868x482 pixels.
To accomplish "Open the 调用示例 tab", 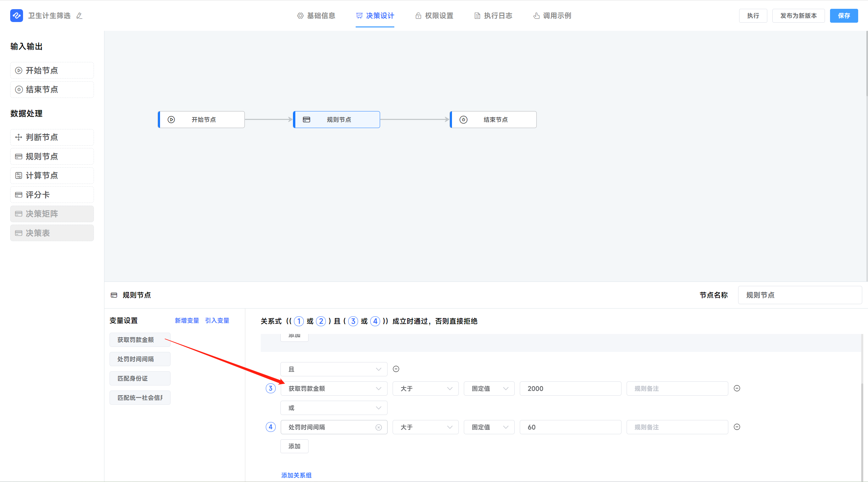I will coord(552,16).
